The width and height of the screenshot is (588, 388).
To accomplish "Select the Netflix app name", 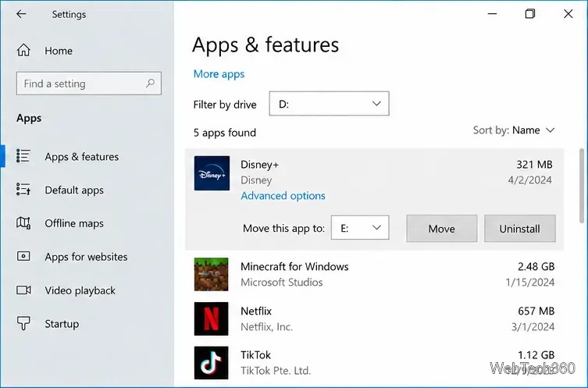I will [x=256, y=311].
